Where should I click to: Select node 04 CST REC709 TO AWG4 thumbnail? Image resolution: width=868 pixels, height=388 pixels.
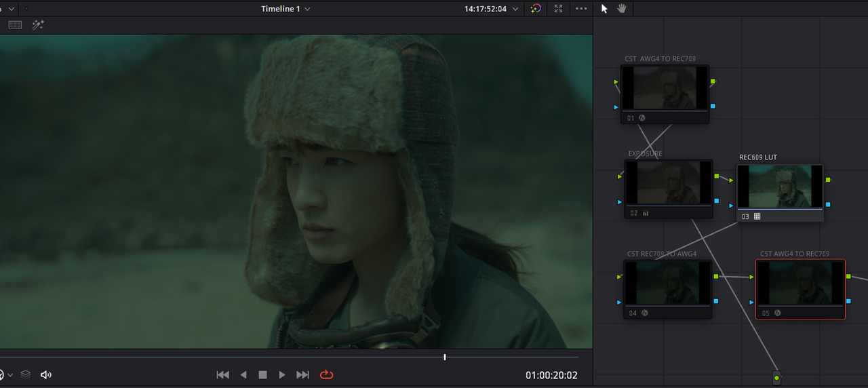click(x=667, y=282)
